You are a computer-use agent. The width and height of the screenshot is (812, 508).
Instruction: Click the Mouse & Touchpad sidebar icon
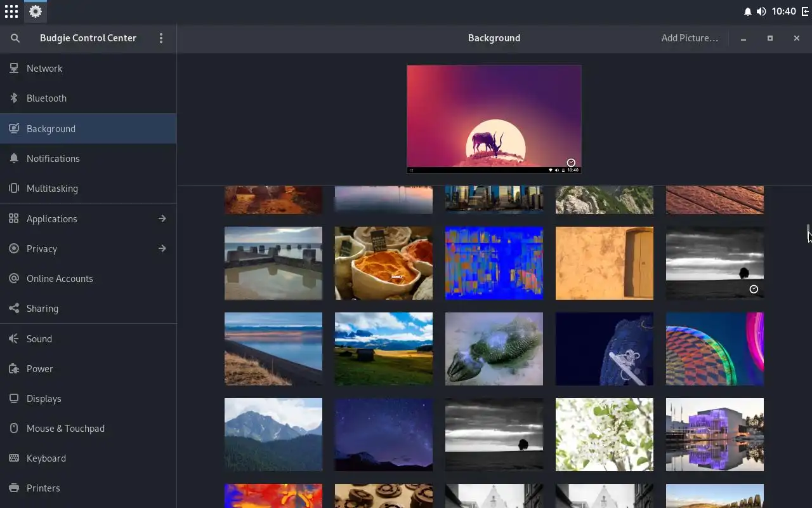14,428
